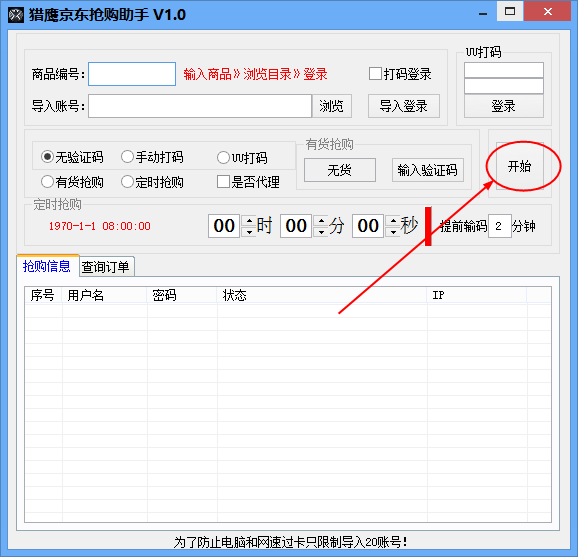This screenshot has width=578, height=557.
Task: Click the second value field
Action: tap(368, 226)
